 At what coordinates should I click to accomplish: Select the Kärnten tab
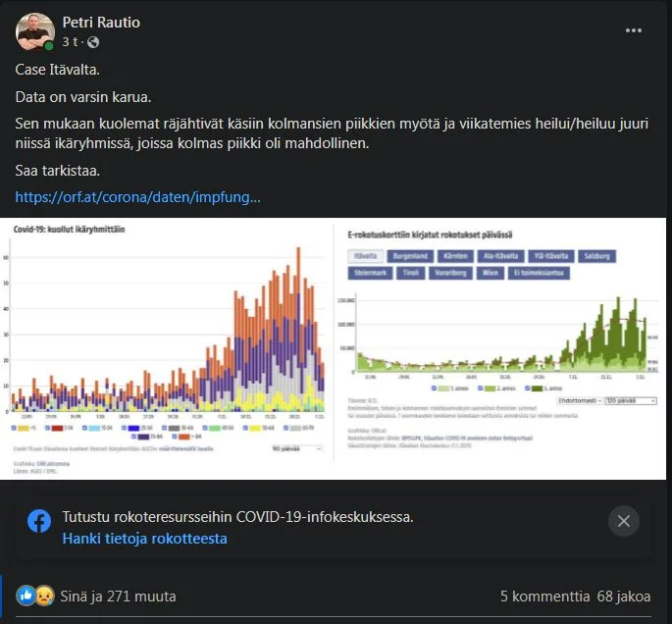455,256
